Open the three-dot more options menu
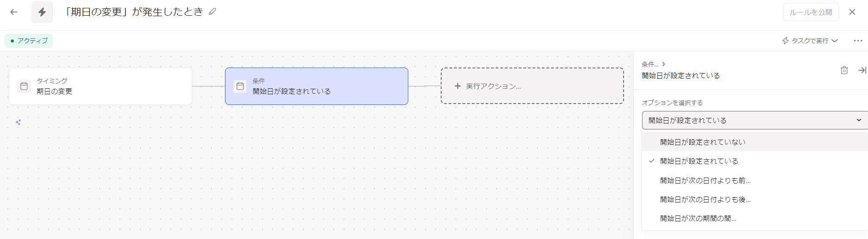868x239 pixels. [x=858, y=41]
